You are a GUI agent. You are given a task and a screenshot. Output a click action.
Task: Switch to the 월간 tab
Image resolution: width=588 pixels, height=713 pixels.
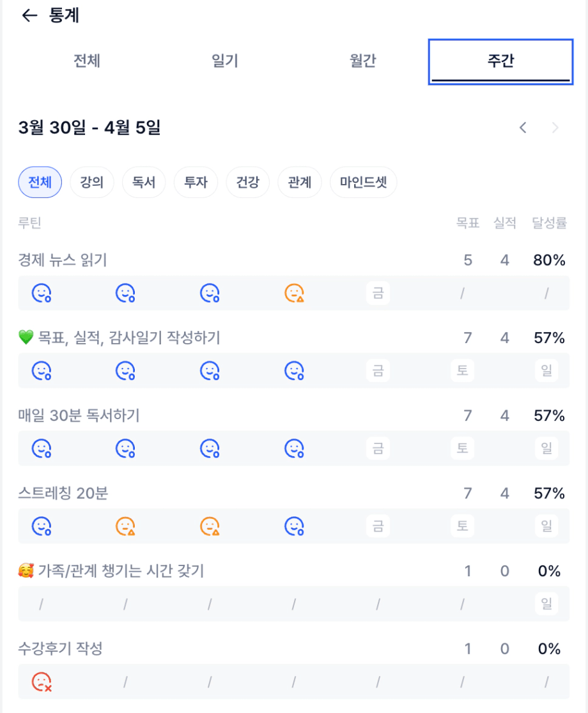tap(362, 61)
